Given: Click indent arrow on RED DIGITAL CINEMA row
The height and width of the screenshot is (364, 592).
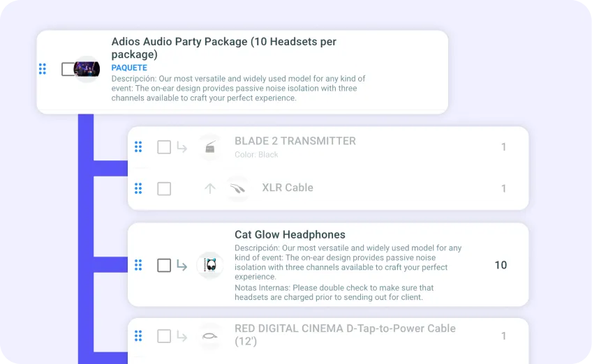Looking at the screenshot, I should 182,336.
